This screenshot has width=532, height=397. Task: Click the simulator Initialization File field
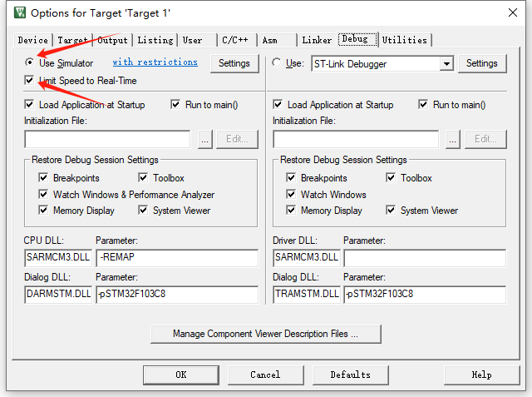[107, 139]
